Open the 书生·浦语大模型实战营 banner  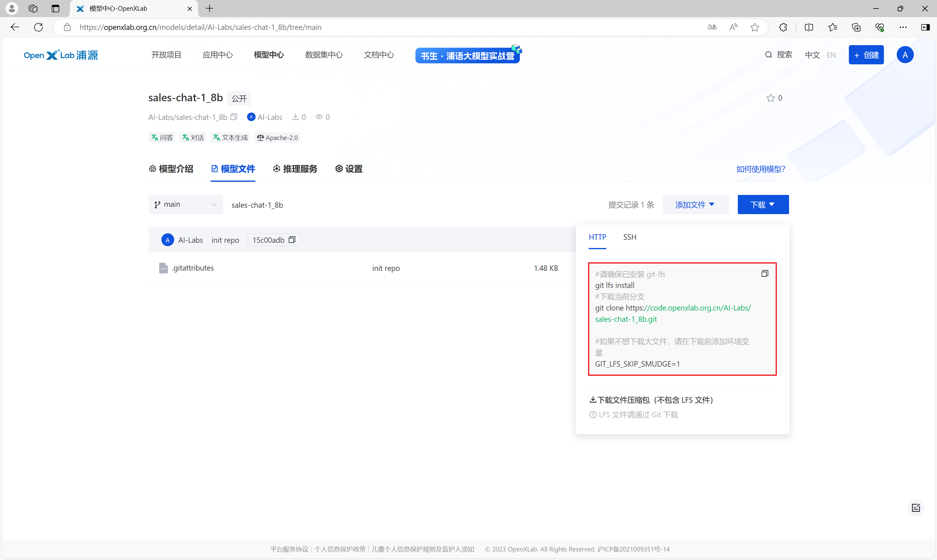[x=468, y=55]
